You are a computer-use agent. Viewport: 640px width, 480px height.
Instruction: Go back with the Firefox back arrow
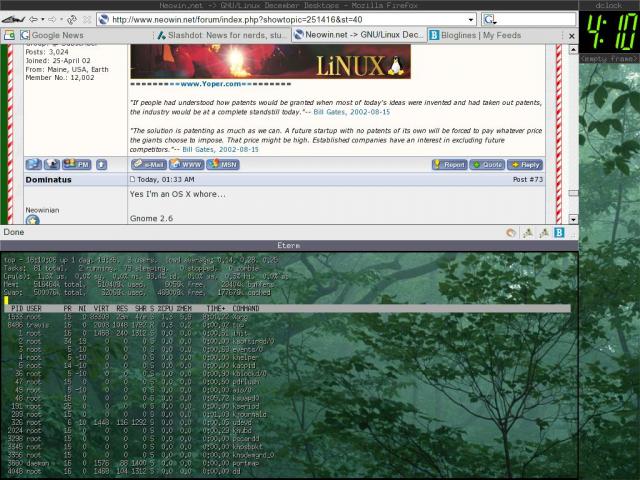(33, 19)
